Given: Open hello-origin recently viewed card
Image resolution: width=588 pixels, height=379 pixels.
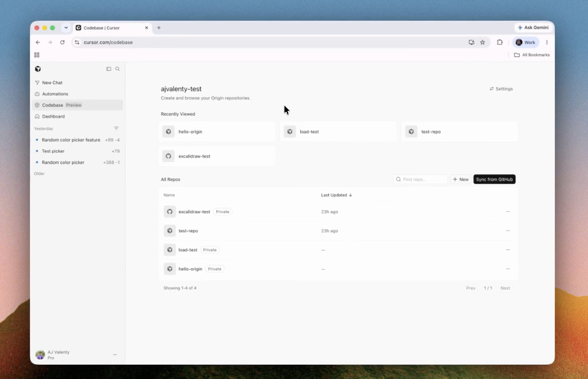Looking at the screenshot, I should click(x=217, y=132).
